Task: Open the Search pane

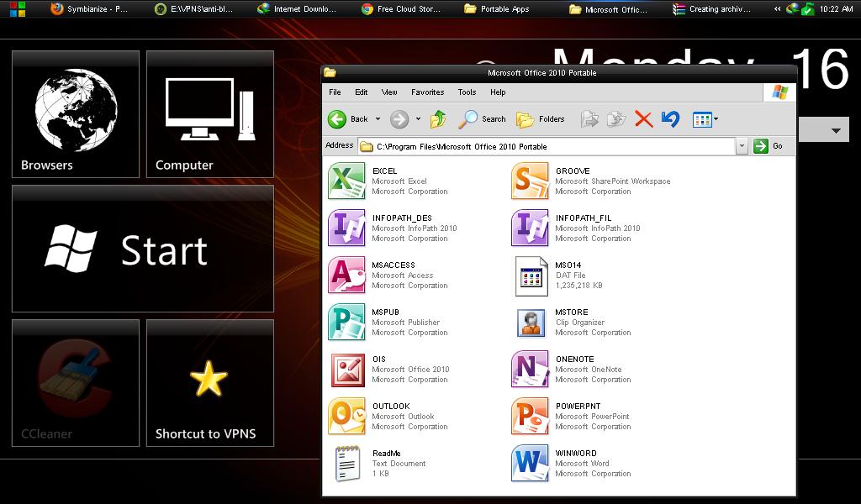Action: point(482,119)
